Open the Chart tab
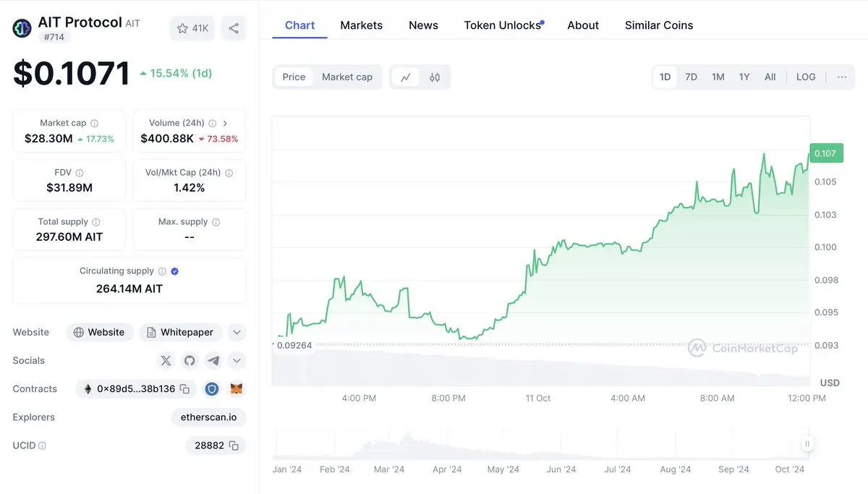868x494 pixels. pos(299,25)
